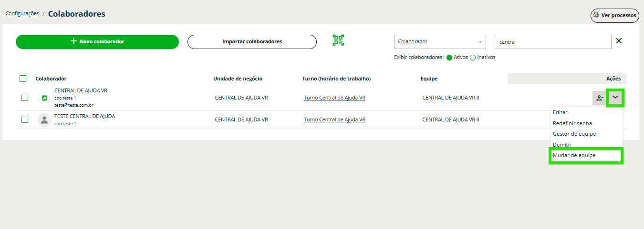Open the Colaborador filter dropdown

coord(439,42)
